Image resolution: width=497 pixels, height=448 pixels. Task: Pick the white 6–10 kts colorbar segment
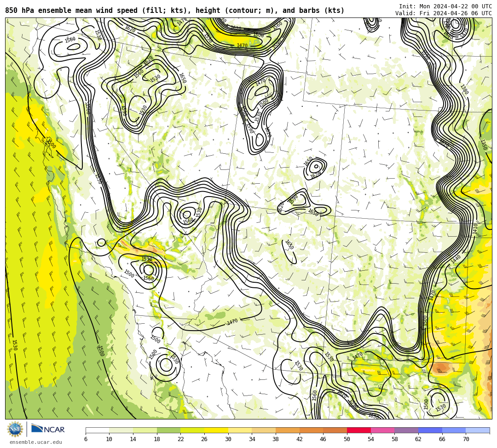(x=97, y=430)
